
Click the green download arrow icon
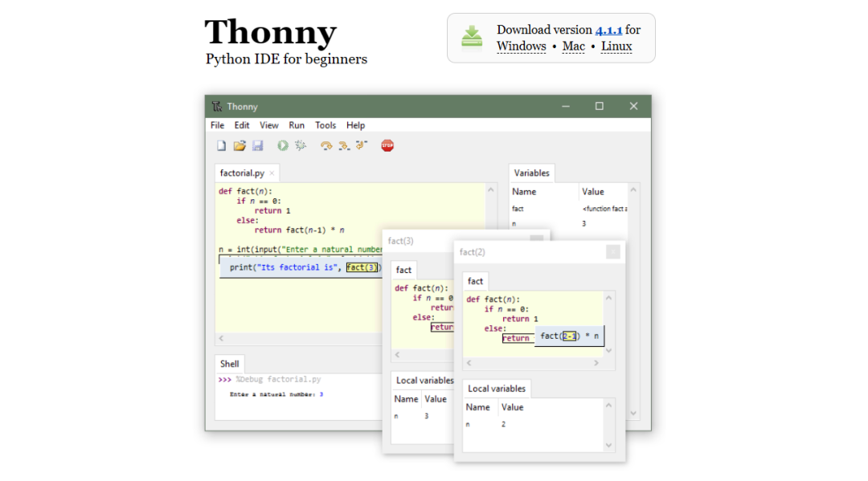click(x=472, y=37)
